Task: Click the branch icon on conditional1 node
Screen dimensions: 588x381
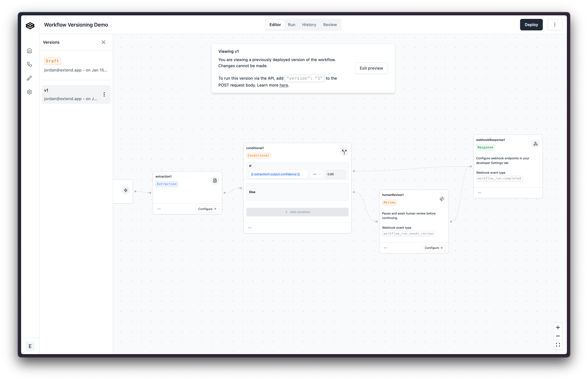Action: (x=344, y=152)
